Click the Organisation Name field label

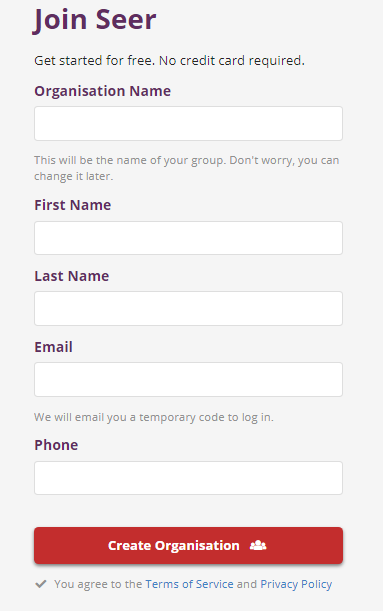102,91
